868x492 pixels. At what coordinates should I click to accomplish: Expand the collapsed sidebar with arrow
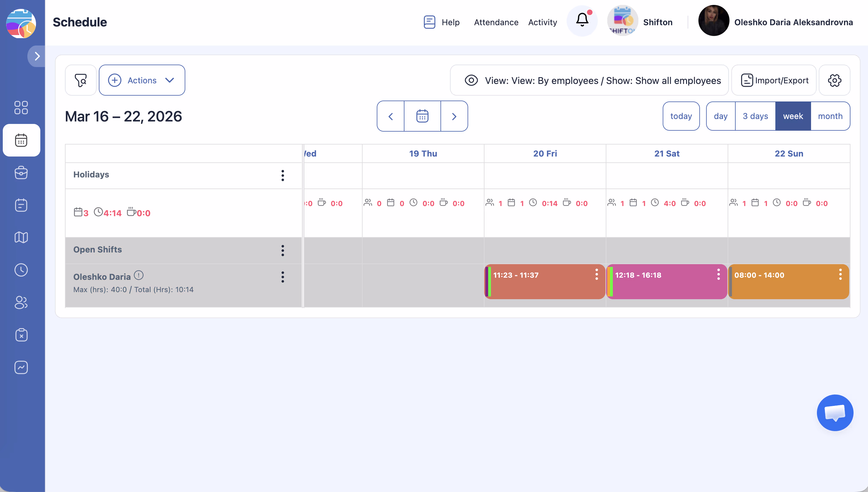pos(37,56)
